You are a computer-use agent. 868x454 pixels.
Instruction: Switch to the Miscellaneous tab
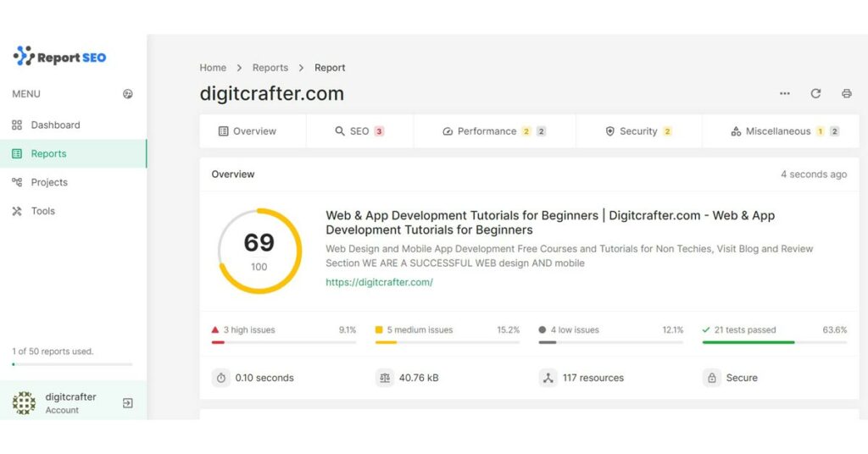tap(781, 131)
